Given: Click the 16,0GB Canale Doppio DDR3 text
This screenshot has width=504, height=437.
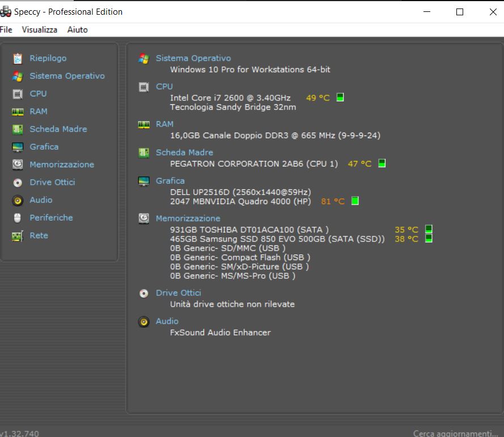Looking at the screenshot, I should pos(275,135).
